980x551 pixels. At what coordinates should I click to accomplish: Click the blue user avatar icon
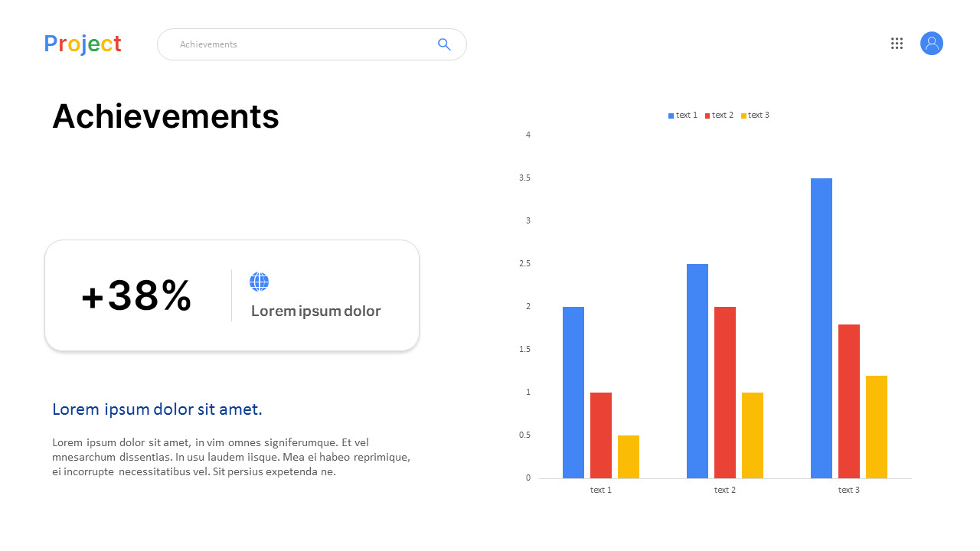tap(931, 44)
